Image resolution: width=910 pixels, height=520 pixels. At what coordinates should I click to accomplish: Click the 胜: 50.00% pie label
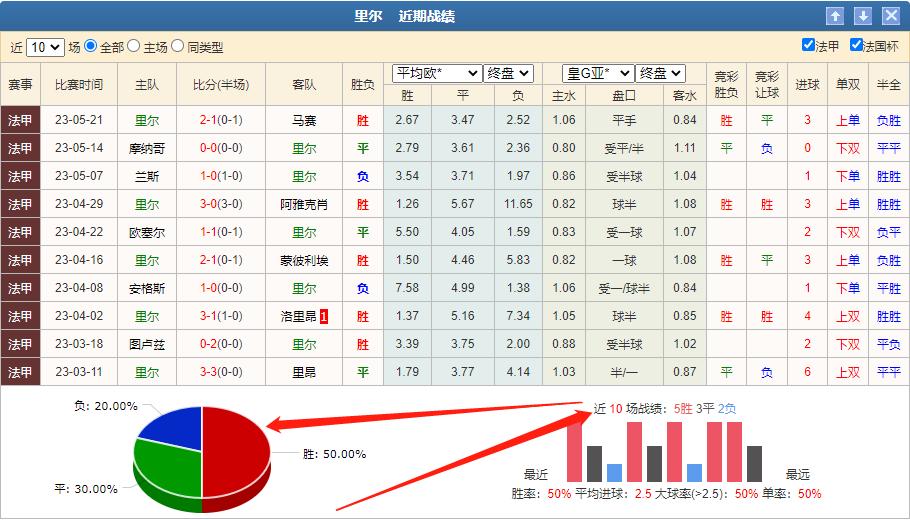click(334, 454)
